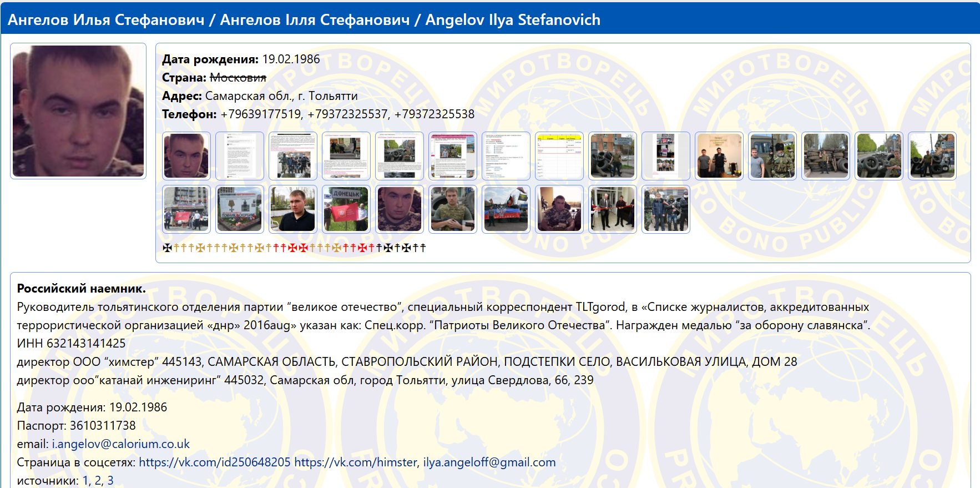Click the blue header title with the name
This screenshot has width=980, height=488.
(304, 20)
